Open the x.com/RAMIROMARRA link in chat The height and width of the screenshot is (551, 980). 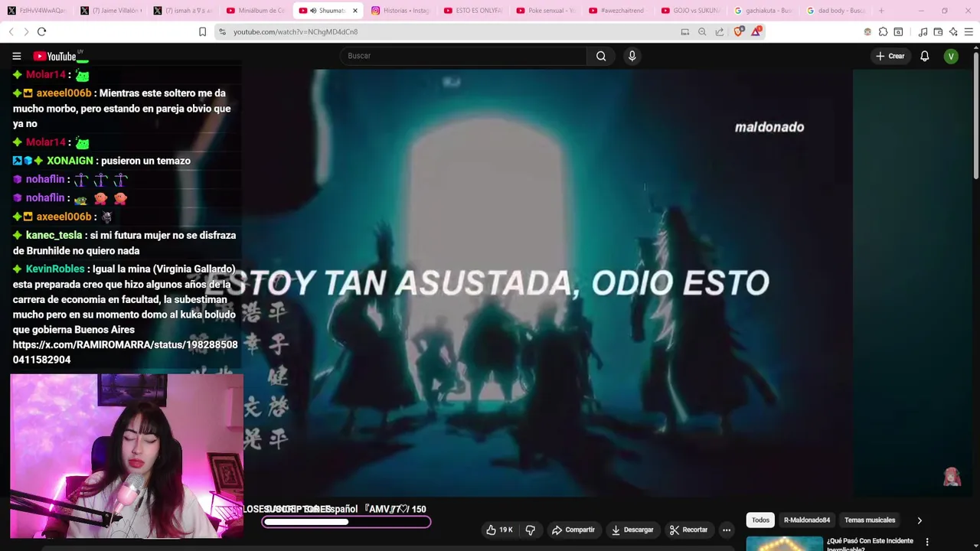point(125,352)
